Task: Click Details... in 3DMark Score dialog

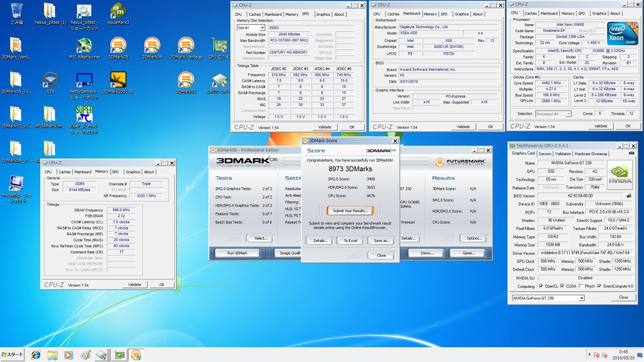Action: point(320,241)
